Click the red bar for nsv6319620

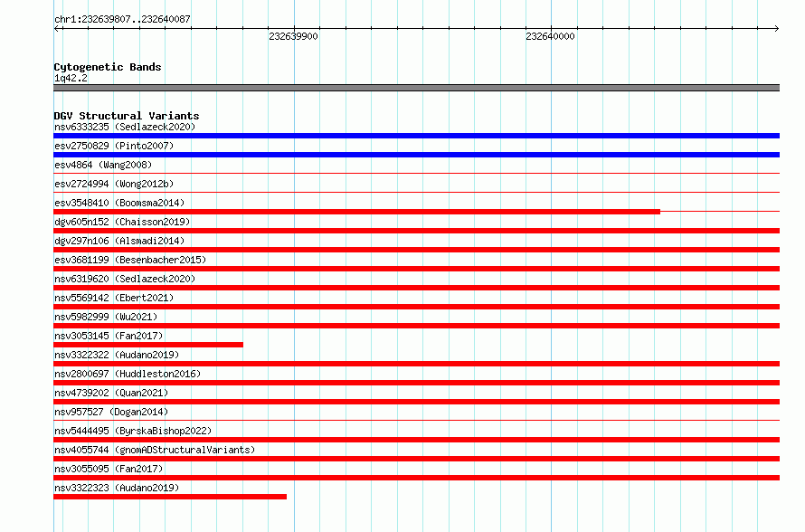click(416, 288)
